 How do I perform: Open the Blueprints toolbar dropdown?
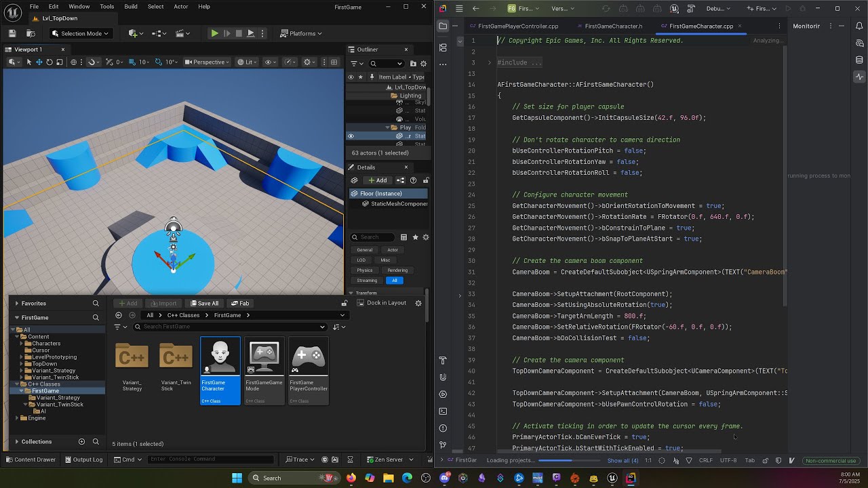[x=159, y=33]
